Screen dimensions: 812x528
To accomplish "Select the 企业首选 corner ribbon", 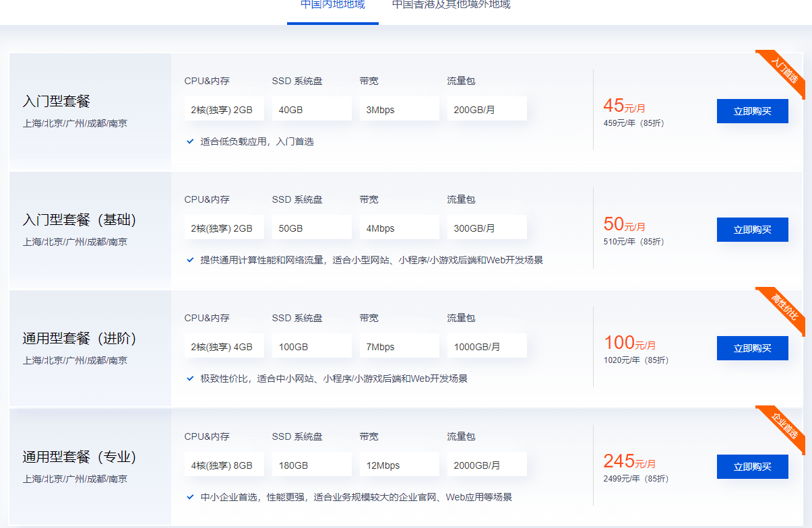I will point(784,426).
